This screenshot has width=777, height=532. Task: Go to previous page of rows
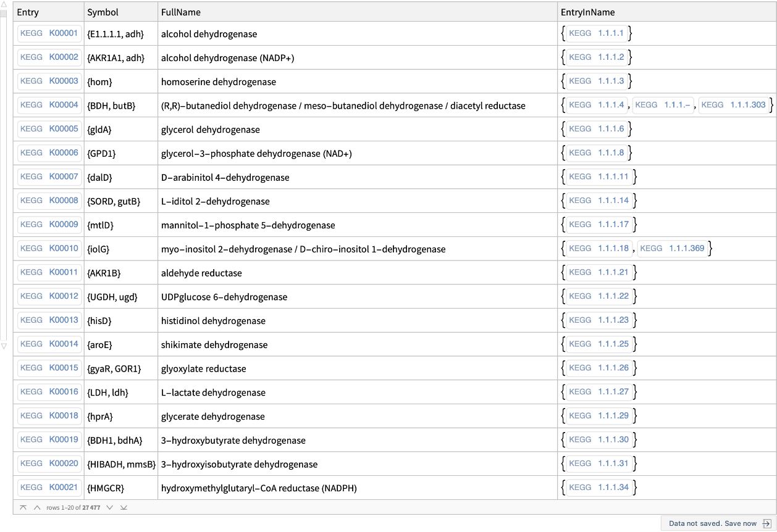(x=37, y=507)
